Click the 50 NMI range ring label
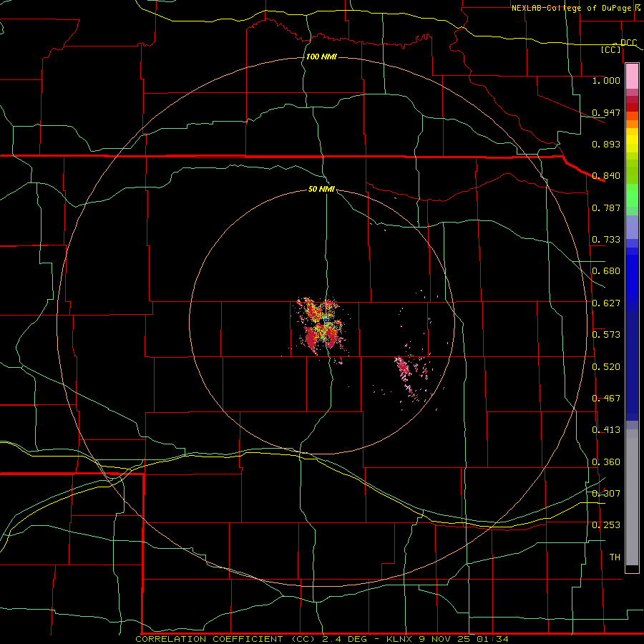This screenshot has width=644, height=644. (x=321, y=189)
